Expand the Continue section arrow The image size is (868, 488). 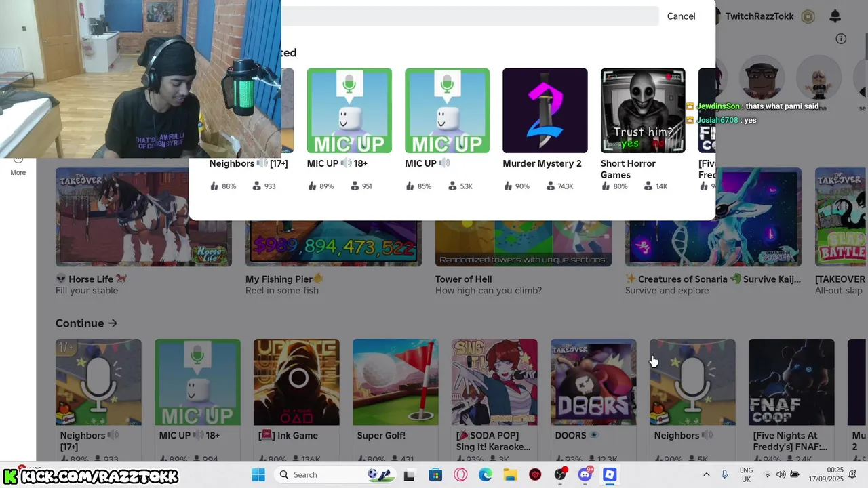[x=113, y=323]
